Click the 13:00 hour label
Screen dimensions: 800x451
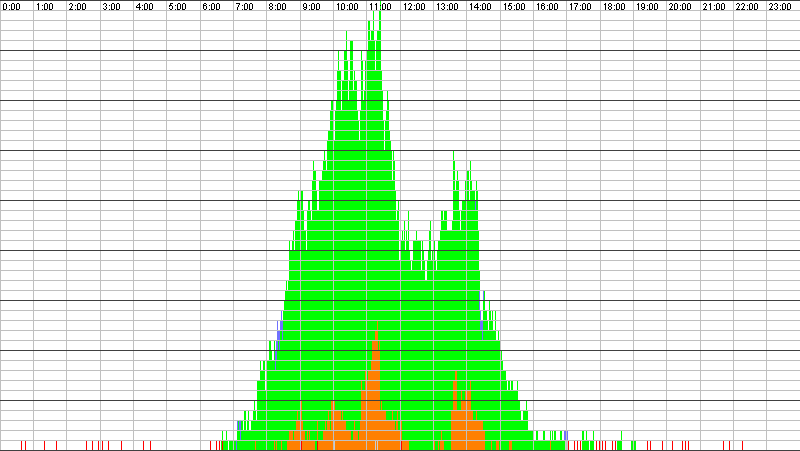pos(447,7)
